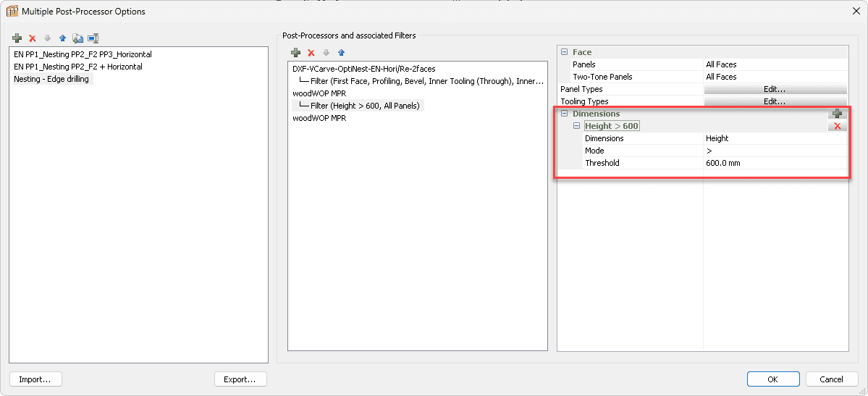Delete the Height > 600 dimension filter
Screen dimensions: 868x396
click(837, 126)
